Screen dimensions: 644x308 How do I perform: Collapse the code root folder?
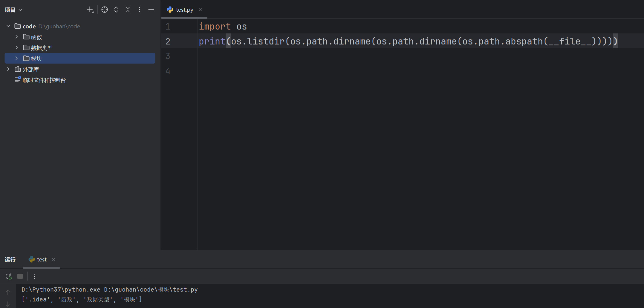(8, 26)
